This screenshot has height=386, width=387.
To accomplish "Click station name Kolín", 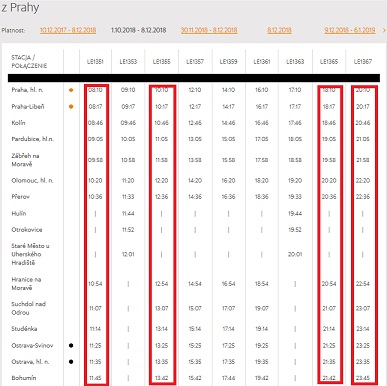I will (18, 123).
